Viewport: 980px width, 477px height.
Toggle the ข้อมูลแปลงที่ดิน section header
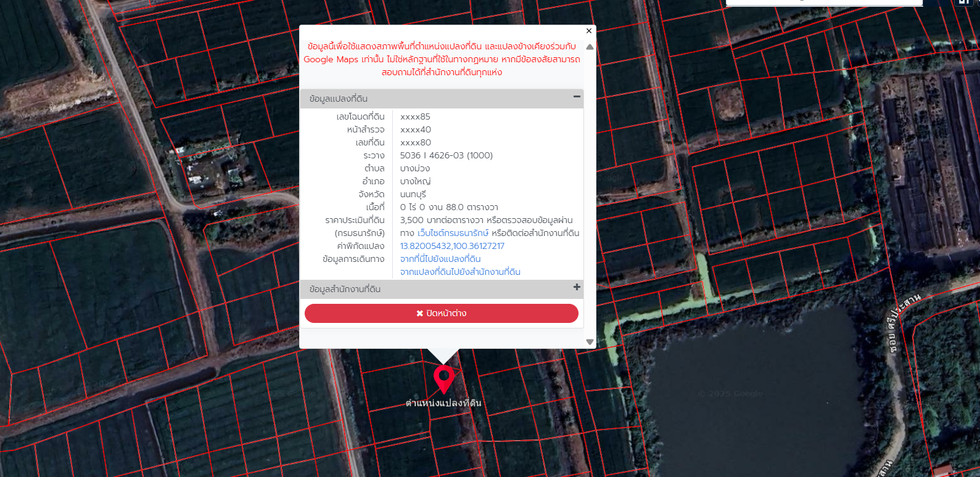tap(442, 99)
